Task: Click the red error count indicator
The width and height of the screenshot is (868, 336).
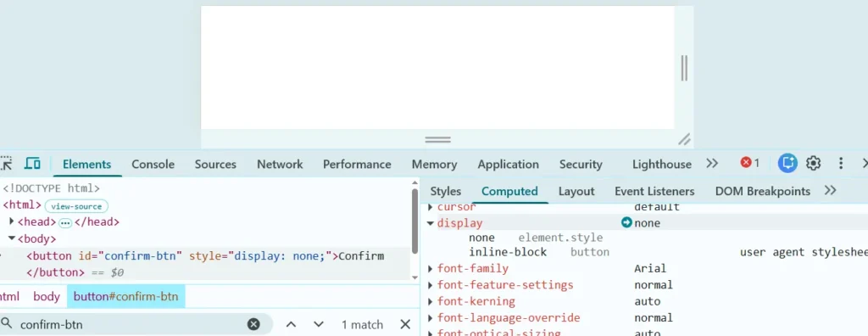Action: point(750,163)
